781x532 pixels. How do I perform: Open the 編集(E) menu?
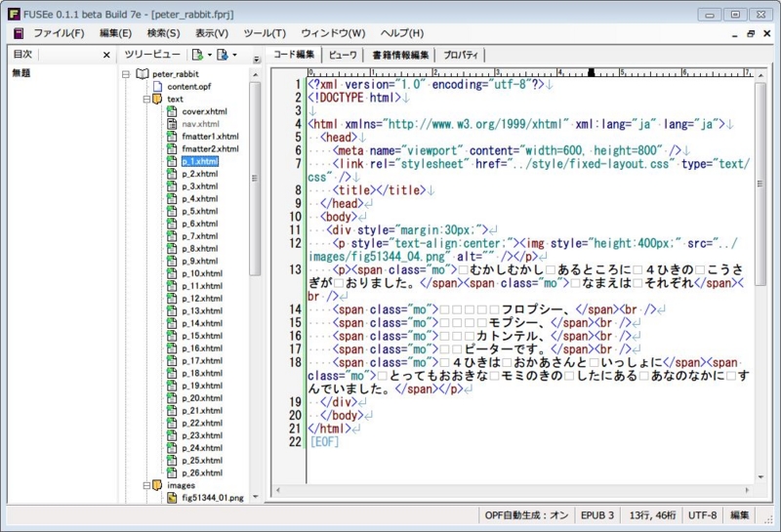pos(115,33)
